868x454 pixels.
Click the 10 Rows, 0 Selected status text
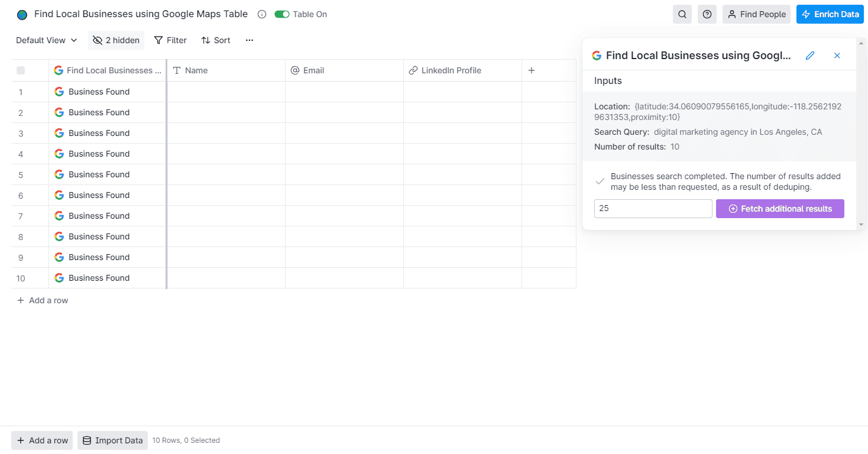(186, 440)
